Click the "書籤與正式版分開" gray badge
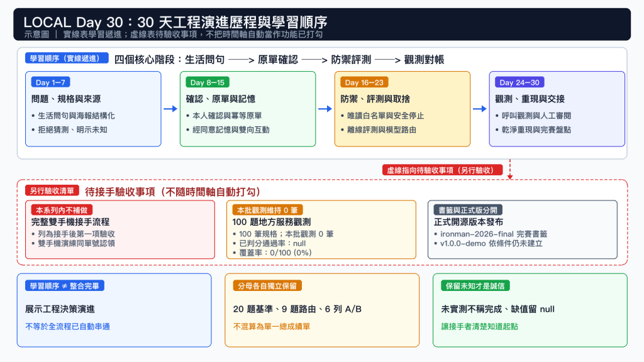Screen dimensions: 644x362 tap(468, 210)
